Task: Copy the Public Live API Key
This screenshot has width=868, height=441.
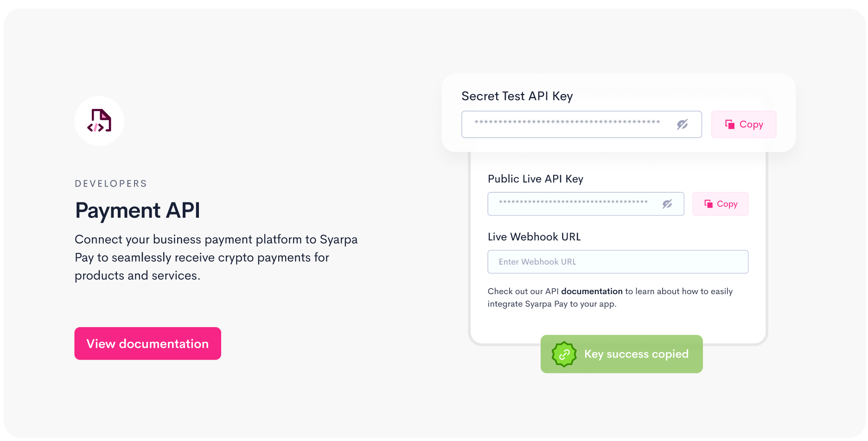Action: click(x=720, y=204)
